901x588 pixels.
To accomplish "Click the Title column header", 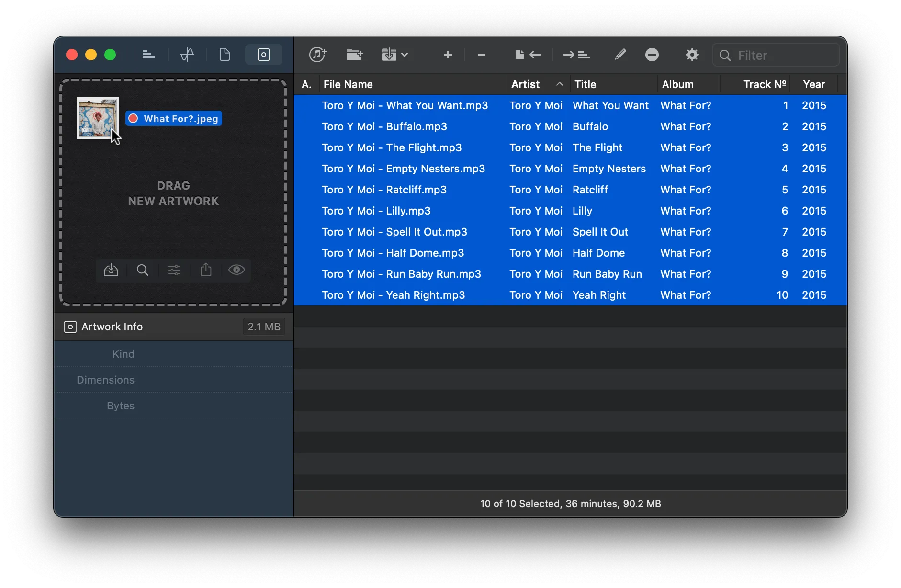I will click(x=614, y=84).
